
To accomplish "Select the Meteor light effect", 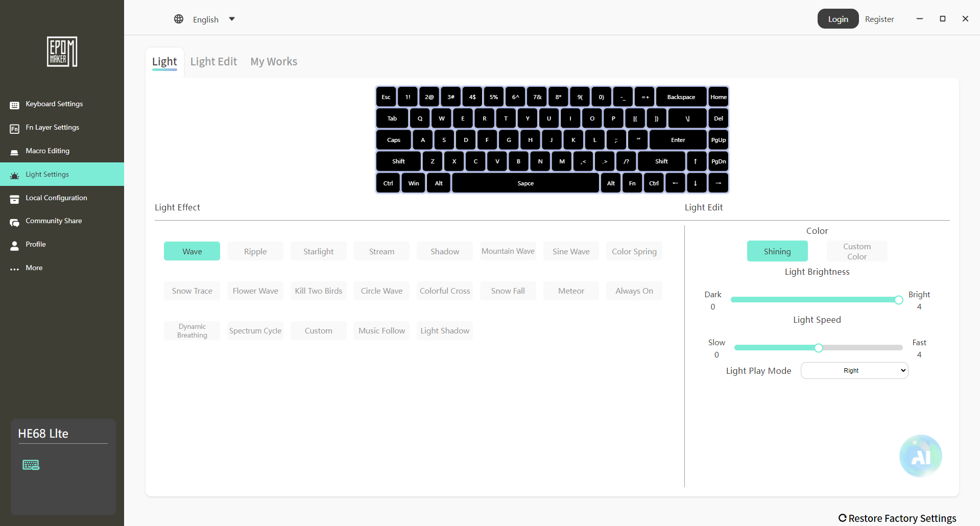I will click(x=571, y=291).
